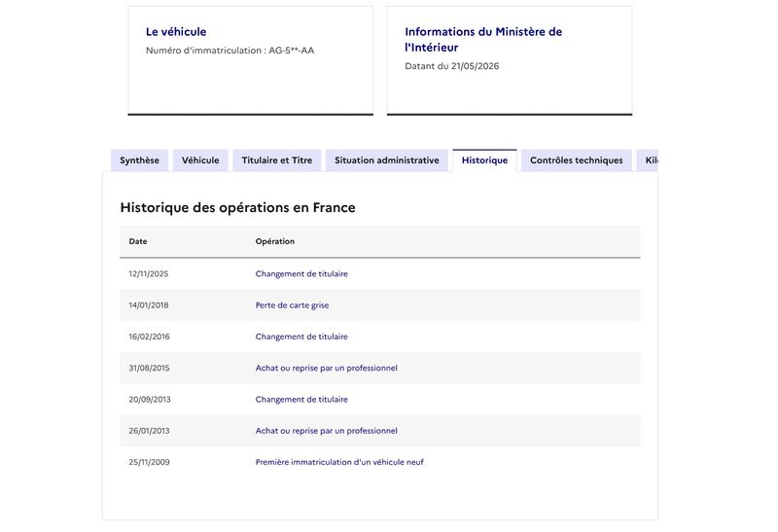Click Première immatriculation d'un véhicule neuf

tap(339, 462)
